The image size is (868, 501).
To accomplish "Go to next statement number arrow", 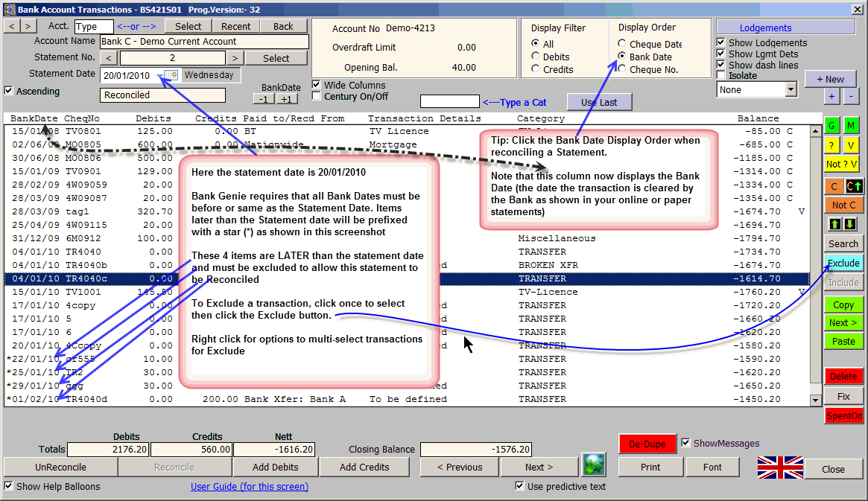I will (234, 58).
